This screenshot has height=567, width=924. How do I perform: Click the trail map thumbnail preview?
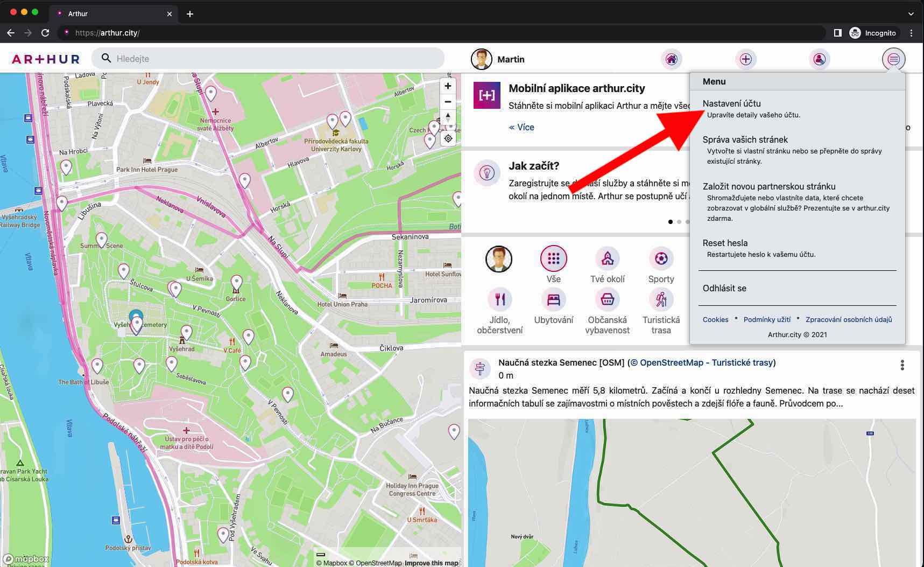click(x=692, y=493)
